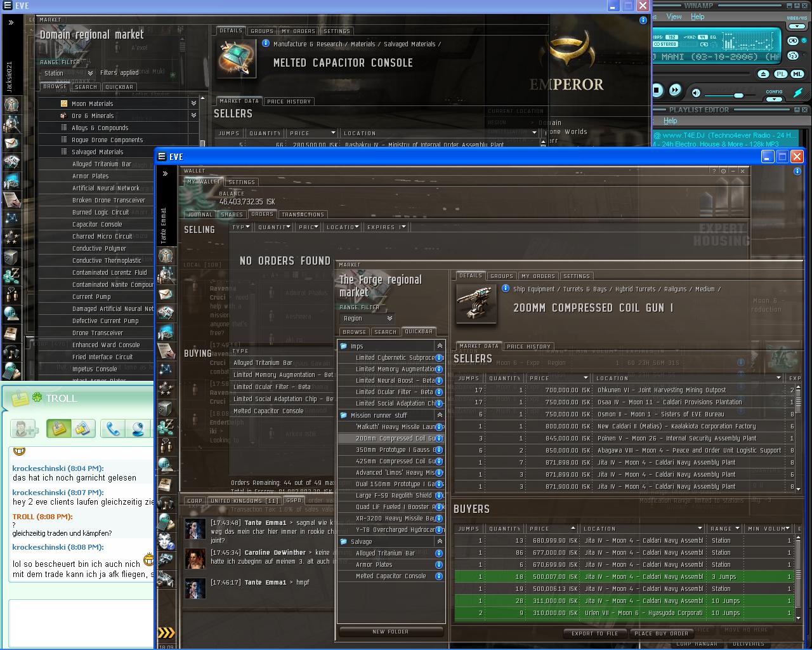
Task: Click Place Buy Order button
Action: coord(661,633)
